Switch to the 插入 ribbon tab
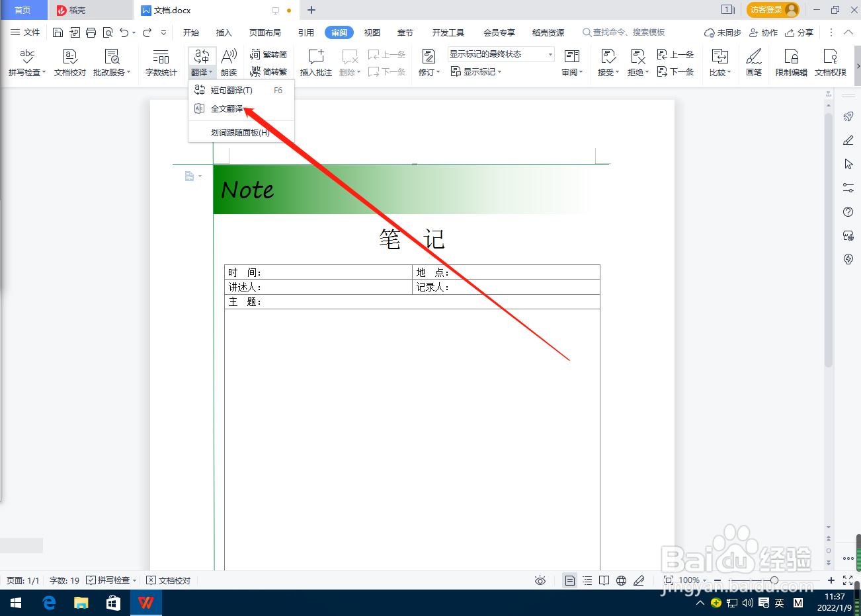The image size is (861, 616). [x=224, y=32]
